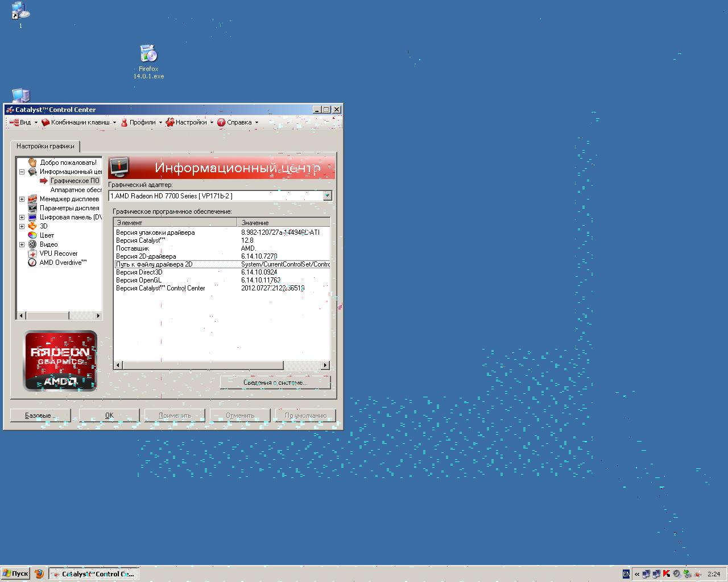Screen dimensions: 728x582
Task: Open the Графический адаптер dropdown list
Action: [x=327, y=196]
